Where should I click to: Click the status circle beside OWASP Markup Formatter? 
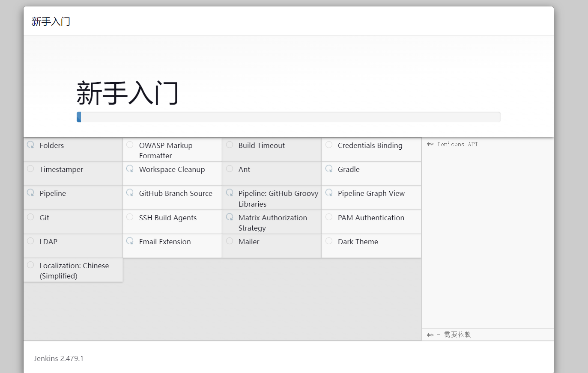coord(130,145)
